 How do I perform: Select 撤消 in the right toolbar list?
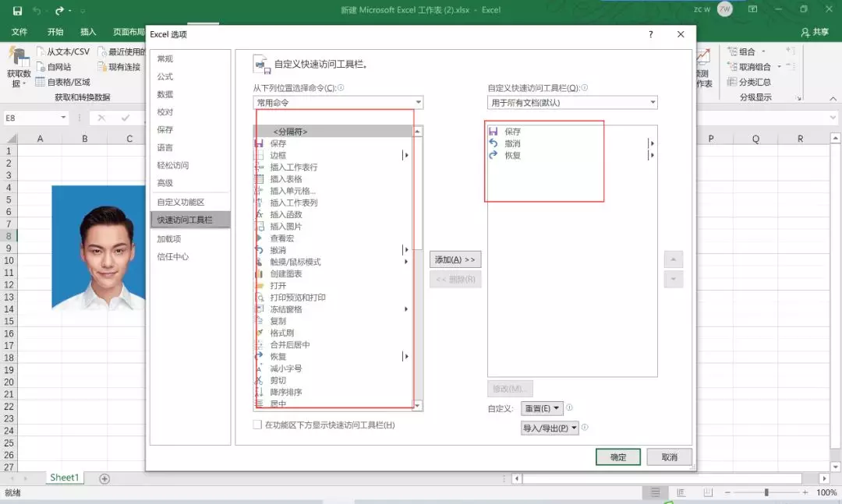point(572,143)
